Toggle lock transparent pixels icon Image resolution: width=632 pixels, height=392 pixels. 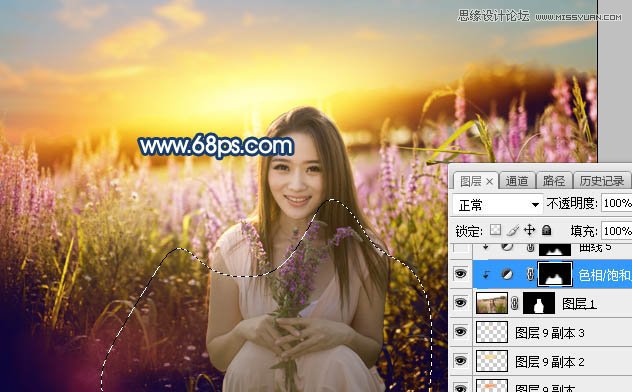pos(495,230)
